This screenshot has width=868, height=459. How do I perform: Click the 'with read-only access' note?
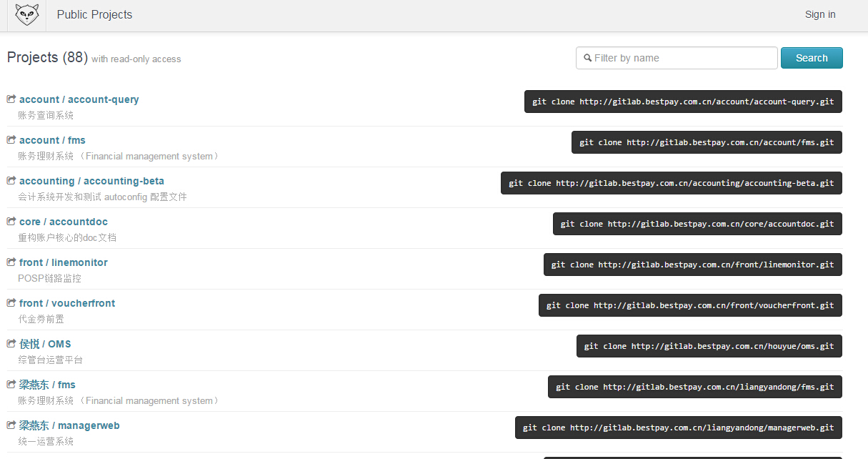click(x=136, y=59)
